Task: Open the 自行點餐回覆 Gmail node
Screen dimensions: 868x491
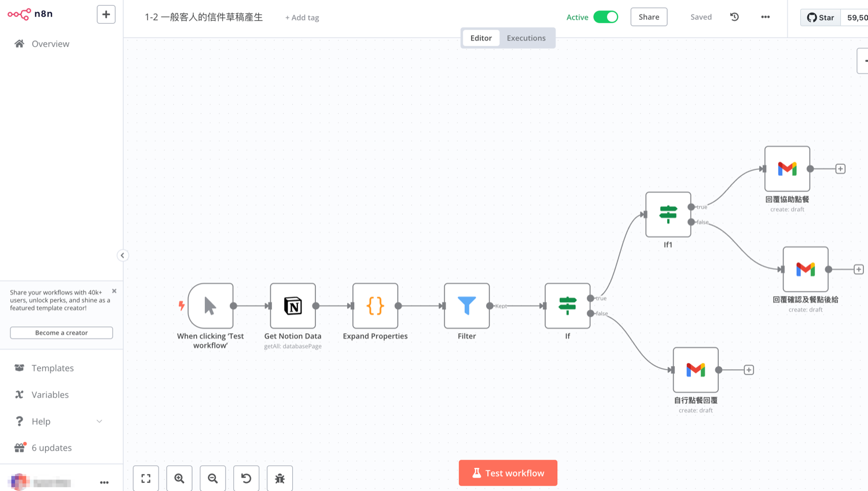Action: (696, 370)
